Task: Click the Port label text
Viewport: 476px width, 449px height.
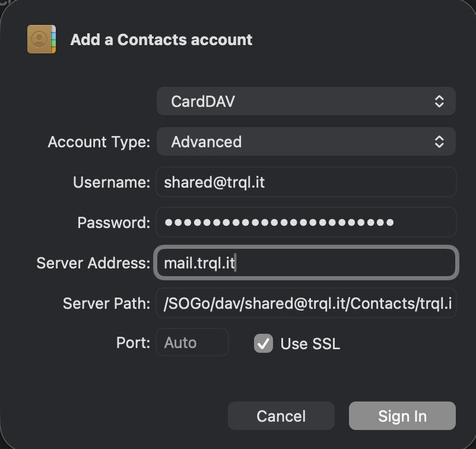Action: coord(133,343)
